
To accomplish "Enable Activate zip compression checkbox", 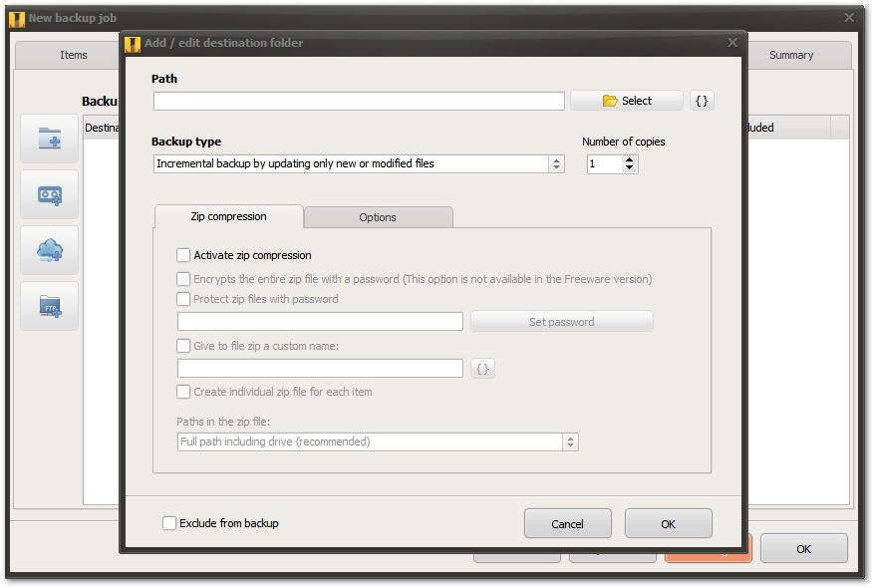I will pos(183,255).
